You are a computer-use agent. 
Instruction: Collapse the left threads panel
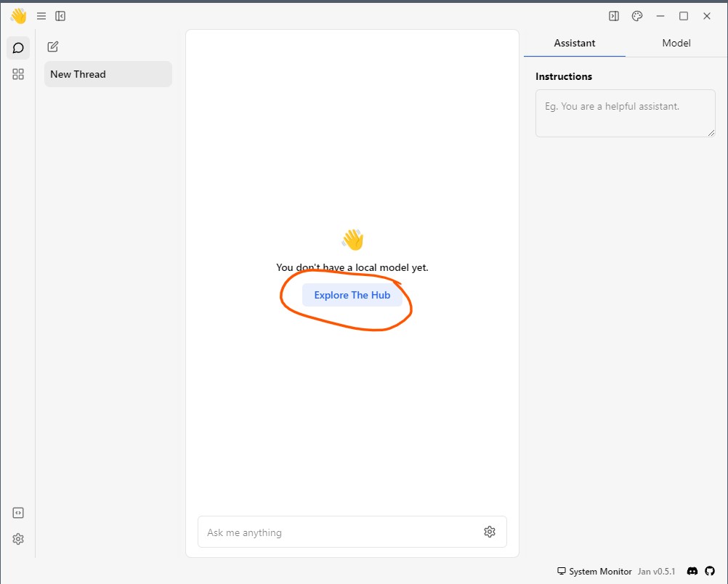click(60, 16)
